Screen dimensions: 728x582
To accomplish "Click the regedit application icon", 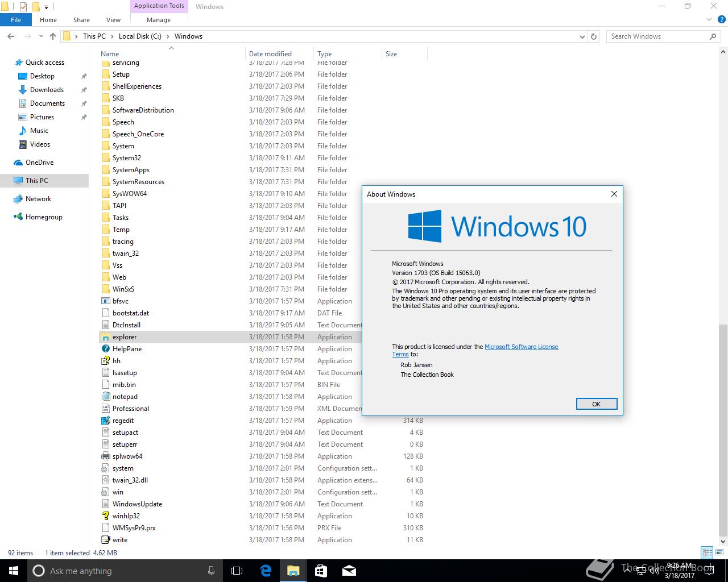I will [105, 421].
